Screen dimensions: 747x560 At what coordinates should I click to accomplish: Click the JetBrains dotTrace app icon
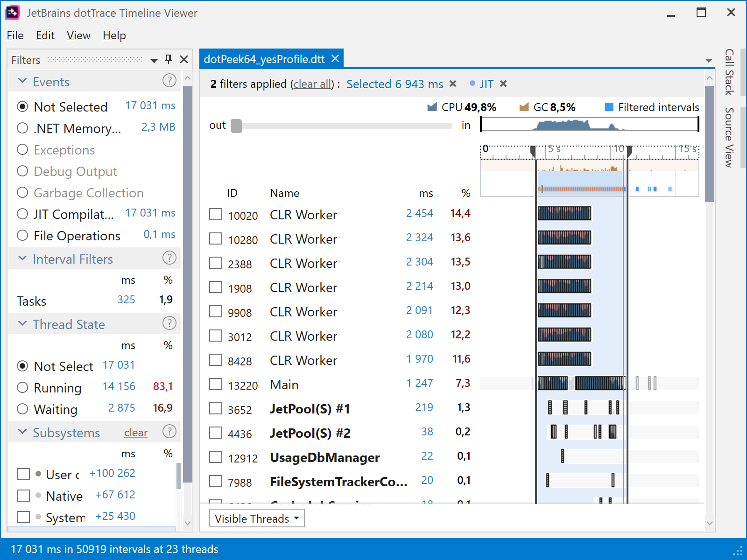(12, 13)
